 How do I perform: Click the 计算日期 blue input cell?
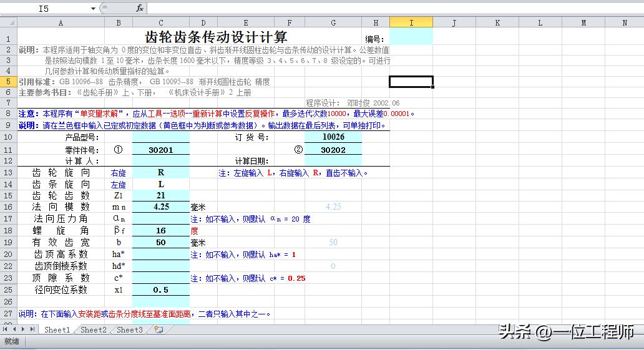point(333,160)
